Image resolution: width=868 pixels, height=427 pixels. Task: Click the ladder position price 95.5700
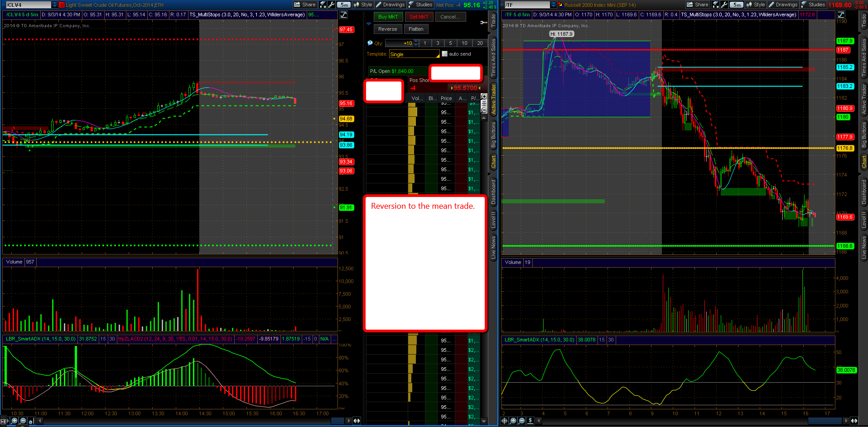coord(465,88)
